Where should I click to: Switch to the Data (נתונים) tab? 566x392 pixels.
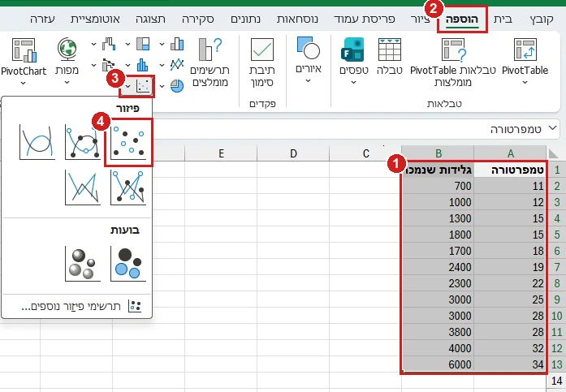[x=245, y=19]
